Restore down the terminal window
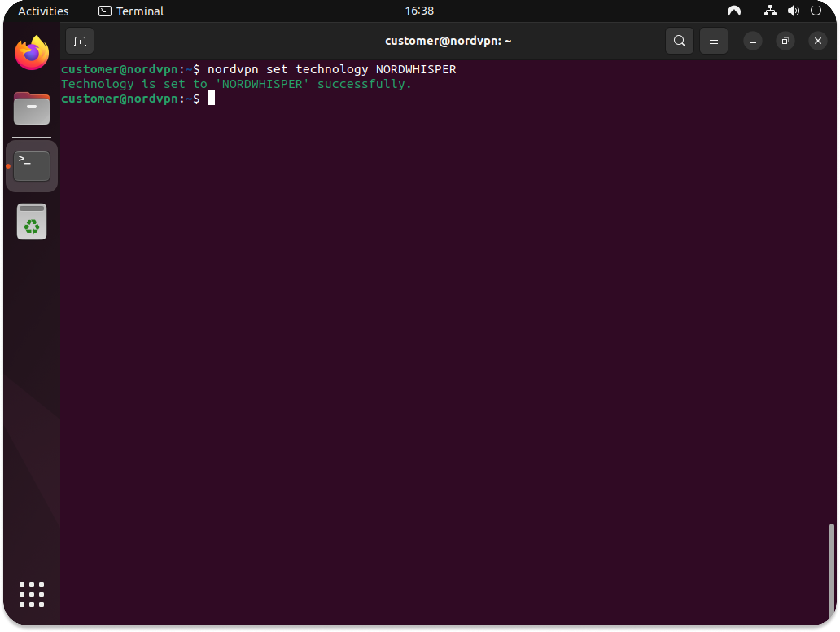840x632 pixels. 785,41
